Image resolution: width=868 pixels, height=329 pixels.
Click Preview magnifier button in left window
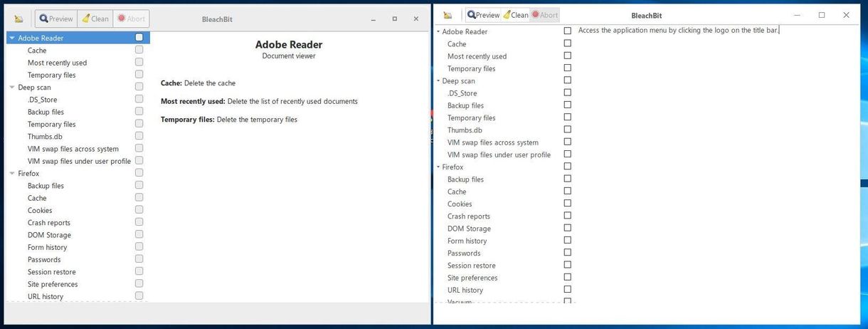click(56, 19)
